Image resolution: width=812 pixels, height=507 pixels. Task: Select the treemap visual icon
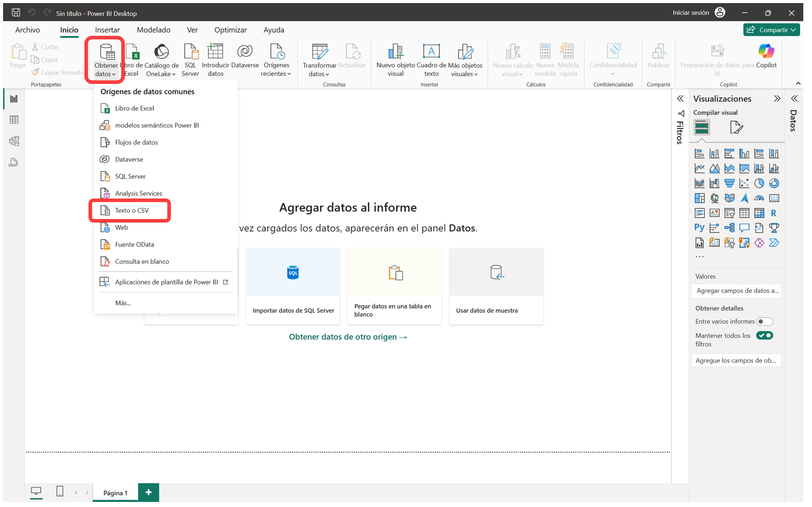699,198
